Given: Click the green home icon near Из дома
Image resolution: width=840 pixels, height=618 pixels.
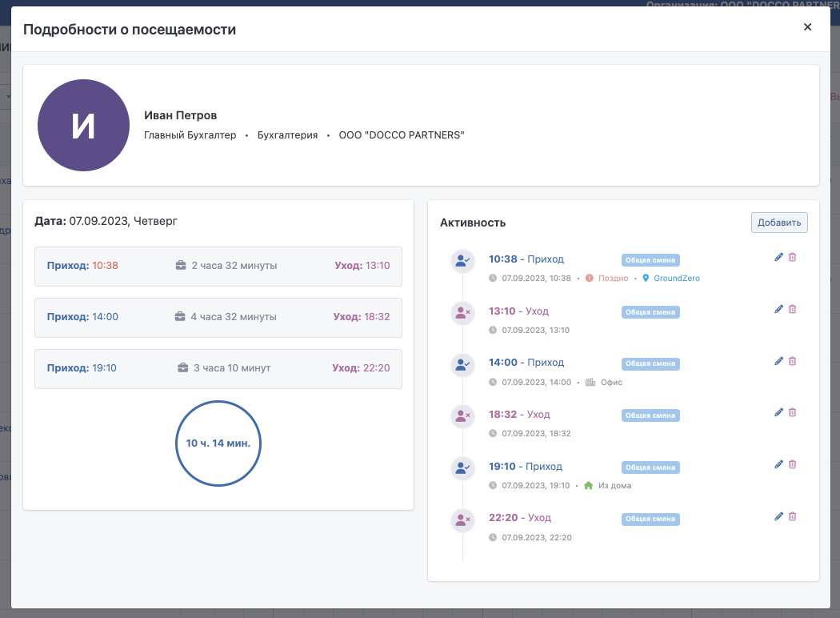Looking at the screenshot, I should click(x=588, y=486).
